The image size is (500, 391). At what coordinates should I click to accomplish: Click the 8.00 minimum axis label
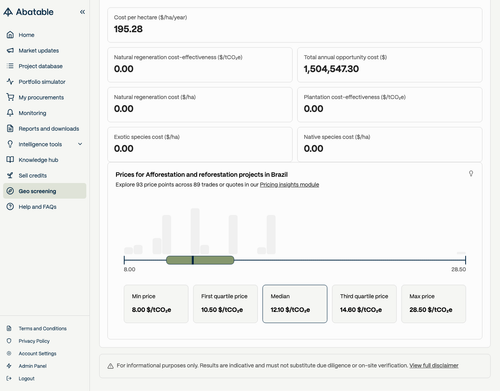coord(129,269)
